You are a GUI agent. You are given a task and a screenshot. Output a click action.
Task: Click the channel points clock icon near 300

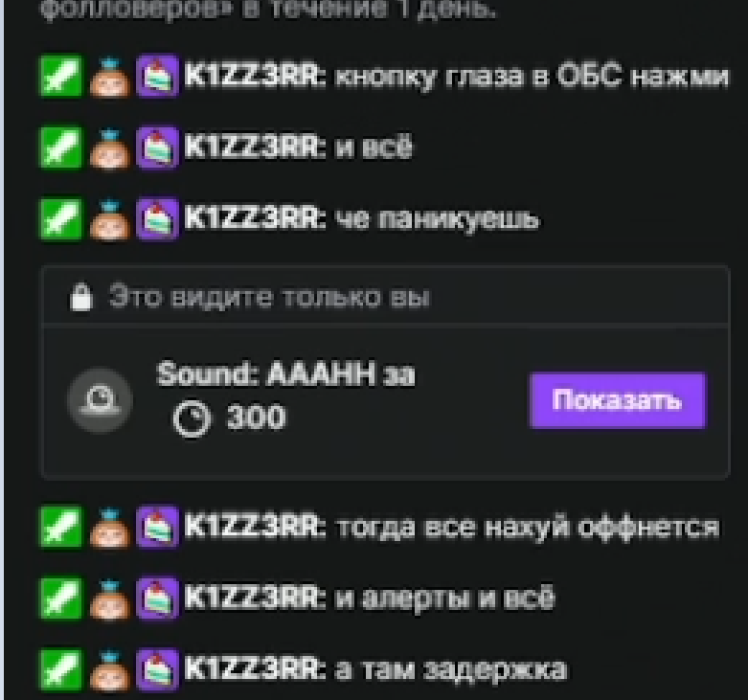[x=192, y=418]
